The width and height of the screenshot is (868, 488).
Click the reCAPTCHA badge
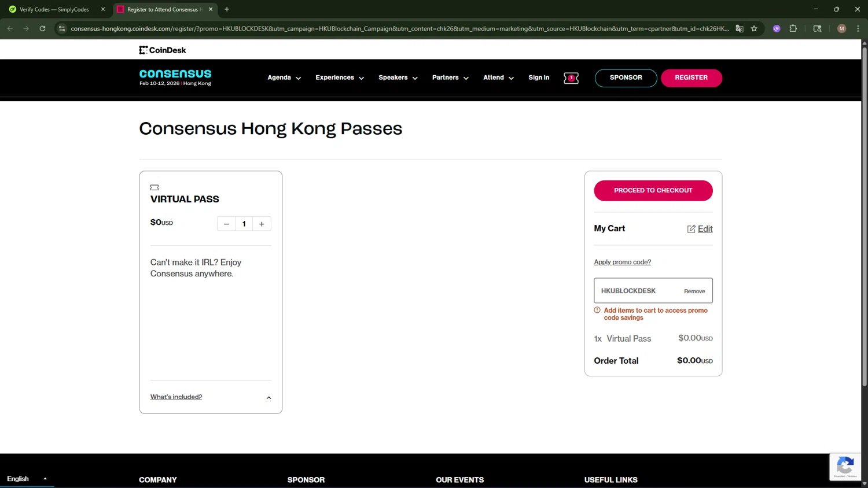tap(845, 467)
